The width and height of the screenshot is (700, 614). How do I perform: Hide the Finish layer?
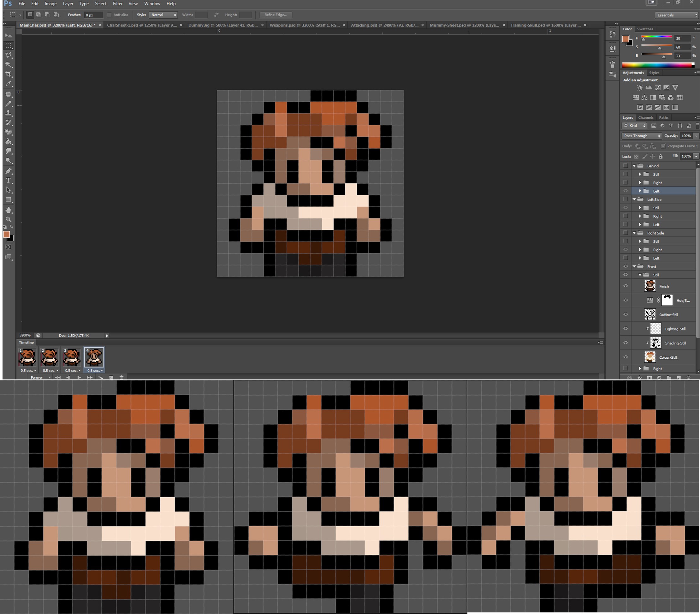click(625, 286)
